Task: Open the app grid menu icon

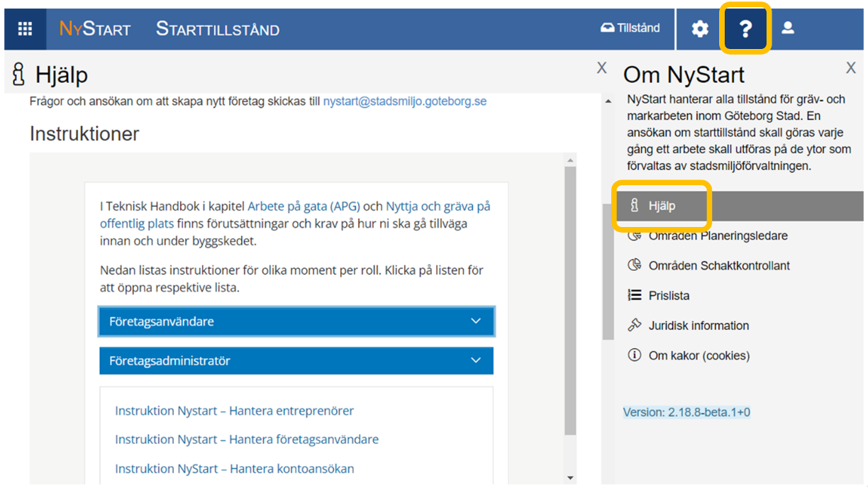Action: 25,28
